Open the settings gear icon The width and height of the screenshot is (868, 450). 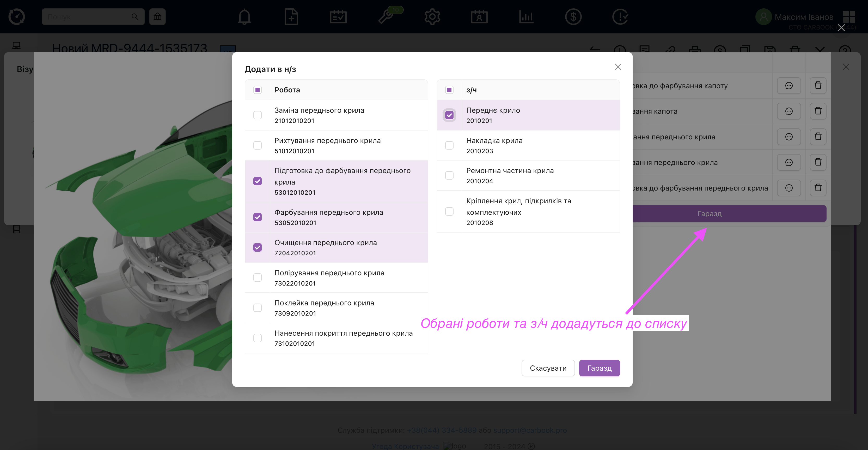[x=432, y=16]
